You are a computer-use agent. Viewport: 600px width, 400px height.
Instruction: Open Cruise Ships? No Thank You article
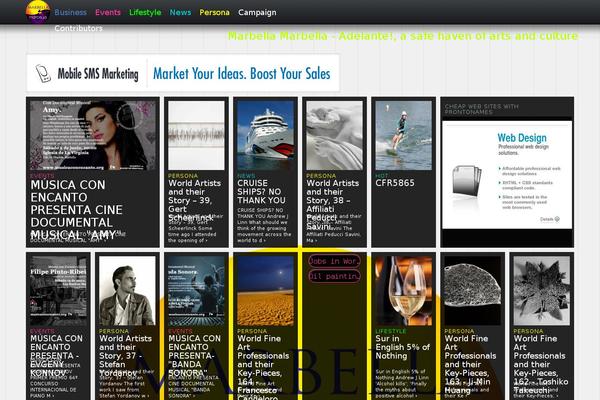(x=261, y=191)
